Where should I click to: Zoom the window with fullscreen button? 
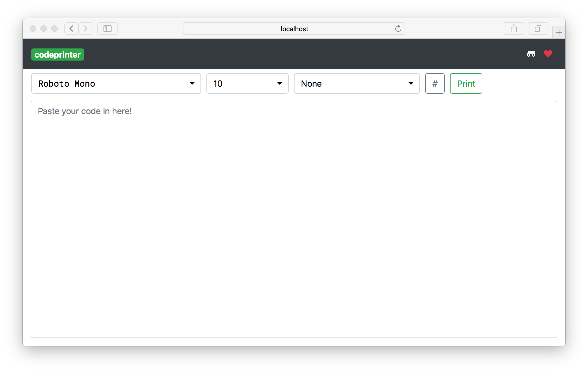coord(54,29)
